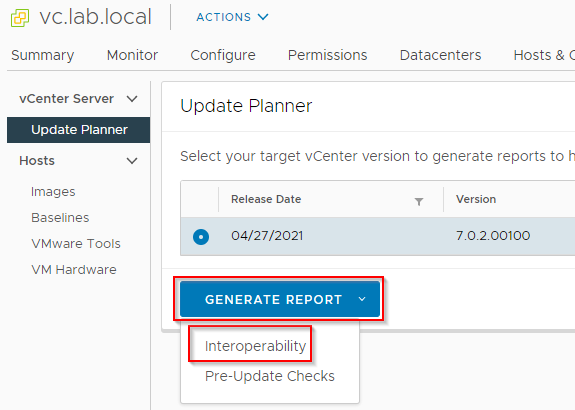Collapse the vCenter Server section chevron
This screenshot has width=575, height=410.
pyautogui.click(x=132, y=99)
